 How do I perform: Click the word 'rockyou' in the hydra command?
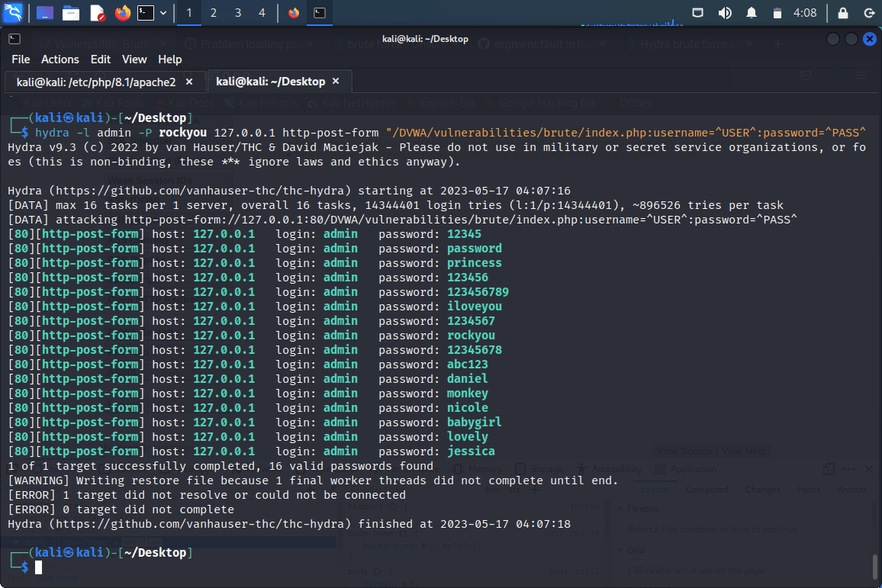coord(183,133)
